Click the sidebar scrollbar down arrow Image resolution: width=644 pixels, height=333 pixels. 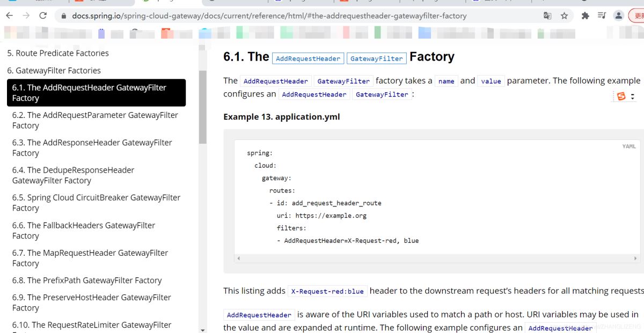tap(202, 329)
